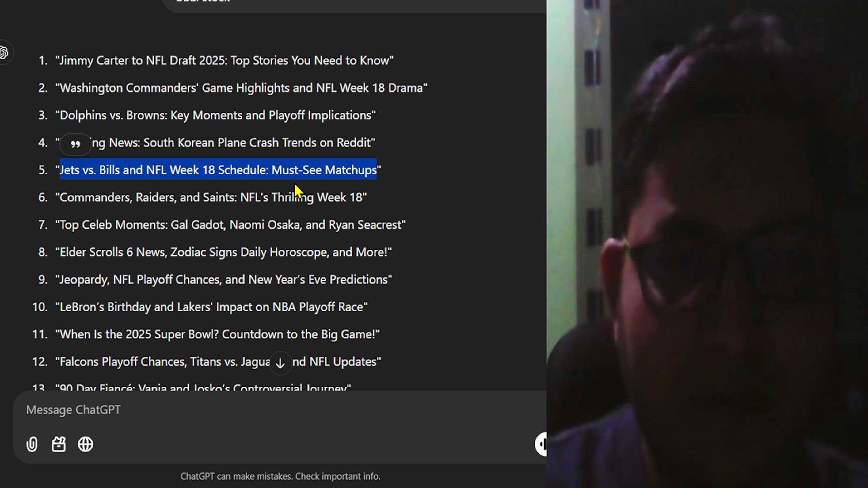This screenshot has width=868, height=488.
Task: Click the Elder Scrolls 6 News headline
Action: point(223,252)
